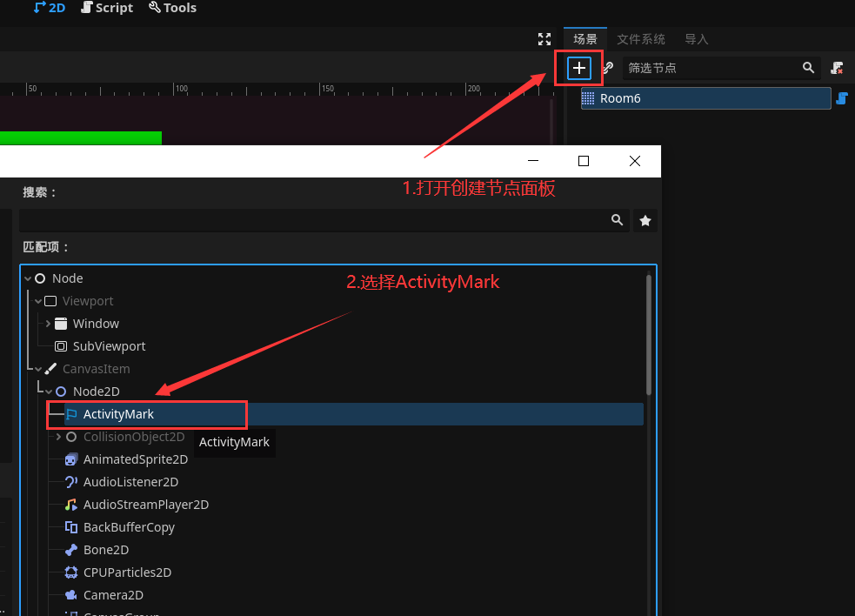Click the CanvasItem brush icon
Screen dimensions: 855x616
pyautogui.click(x=50, y=369)
